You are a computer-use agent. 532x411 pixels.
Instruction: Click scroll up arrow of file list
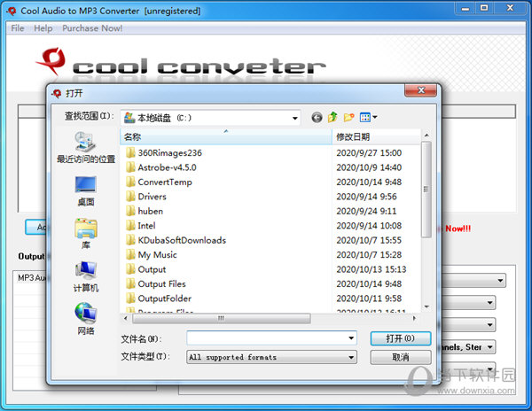[x=426, y=136]
